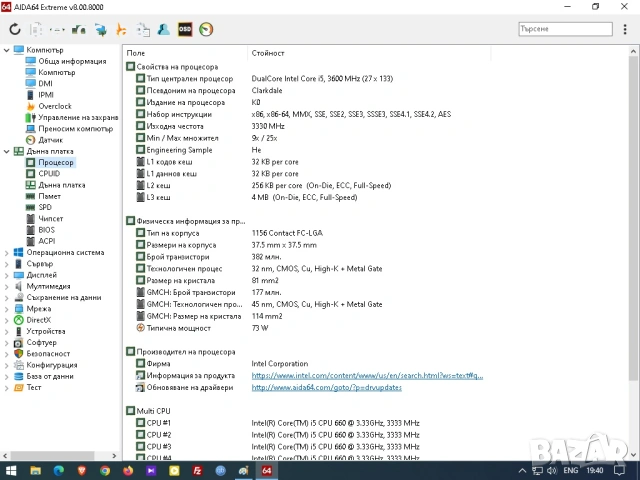
Task: Select the BIOS tree item
Action: pyautogui.click(x=46, y=230)
